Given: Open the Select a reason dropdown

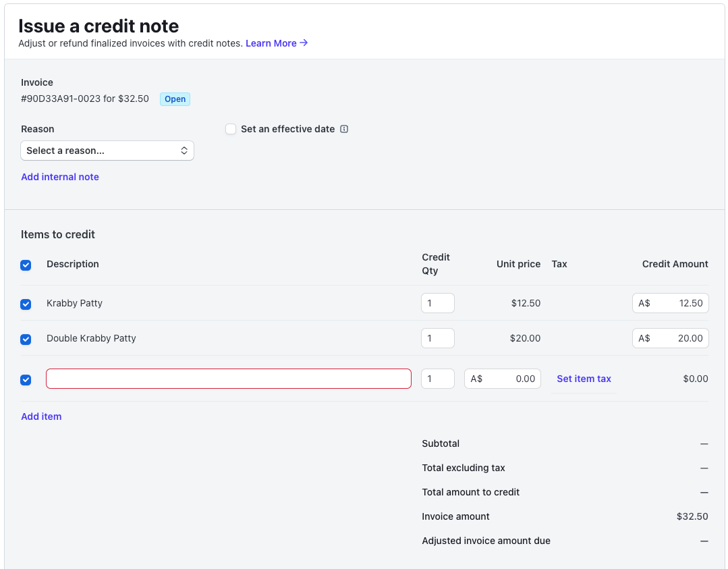Looking at the screenshot, I should pyautogui.click(x=107, y=151).
